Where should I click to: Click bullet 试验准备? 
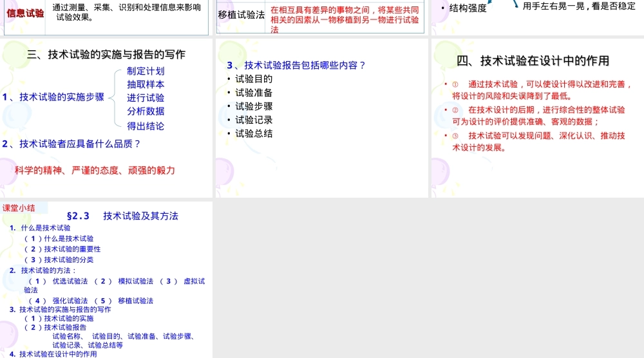253,92
